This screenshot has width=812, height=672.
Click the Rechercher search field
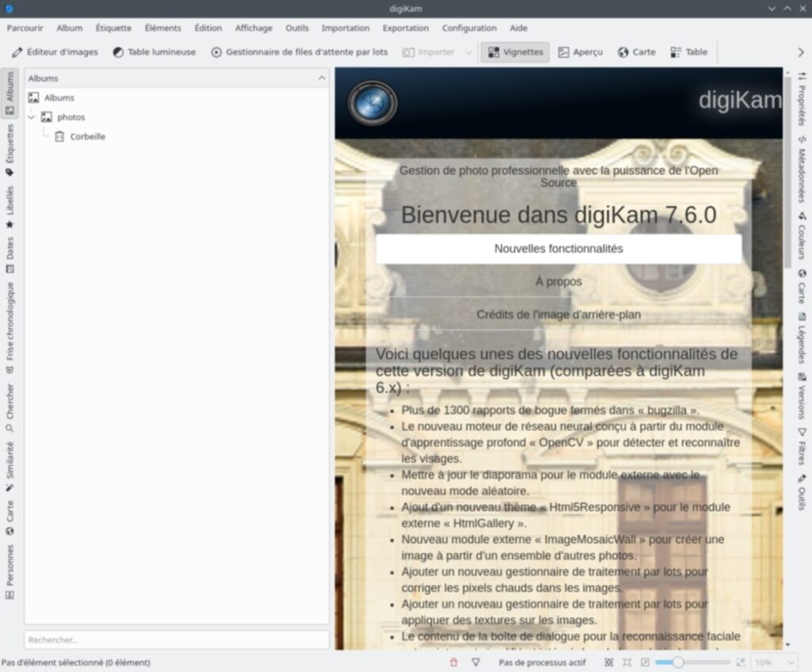[177, 640]
